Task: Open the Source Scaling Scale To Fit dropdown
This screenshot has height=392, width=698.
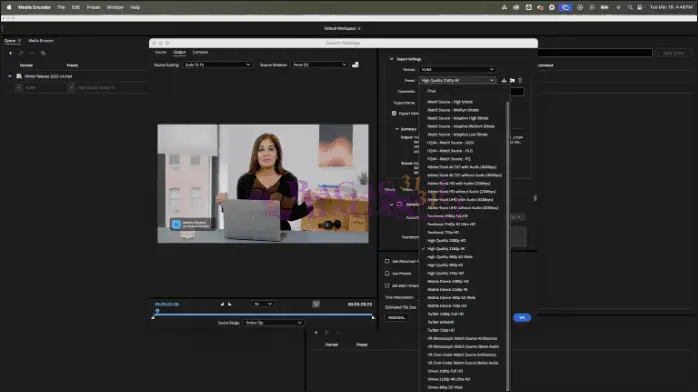Action: (x=217, y=65)
